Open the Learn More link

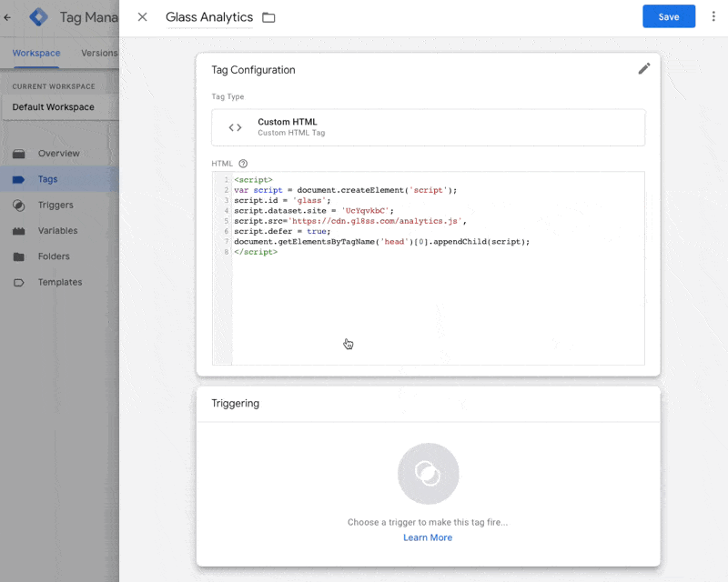(x=428, y=537)
